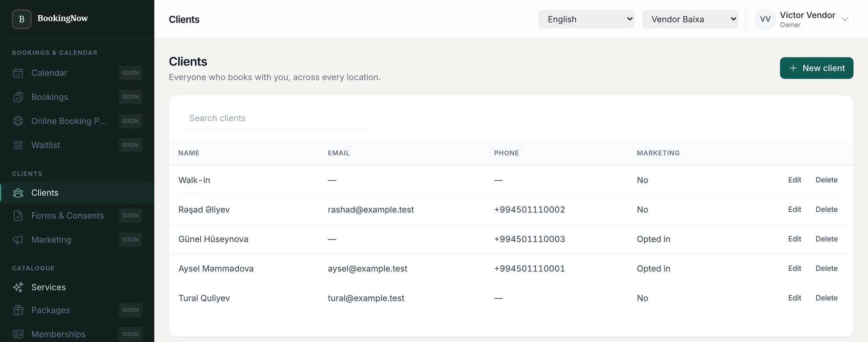The width and height of the screenshot is (868, 342).
Task: Delete Günel Hüseynova's record
Action: tap(827, 239)
